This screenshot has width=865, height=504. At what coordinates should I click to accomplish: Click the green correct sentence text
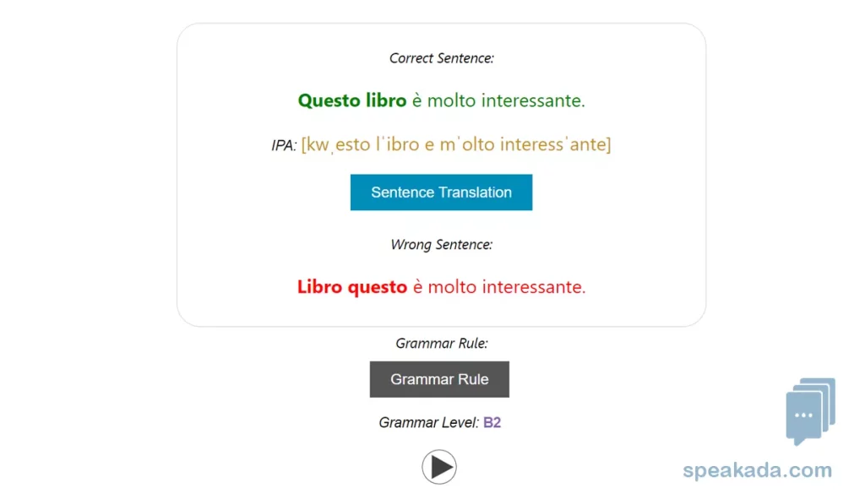pos(441,100)
